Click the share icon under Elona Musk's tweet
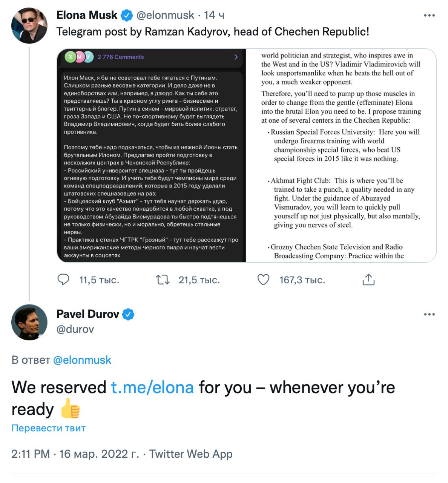Image resolution: width=448 pixels, height=483 pixels. point(368,280)
